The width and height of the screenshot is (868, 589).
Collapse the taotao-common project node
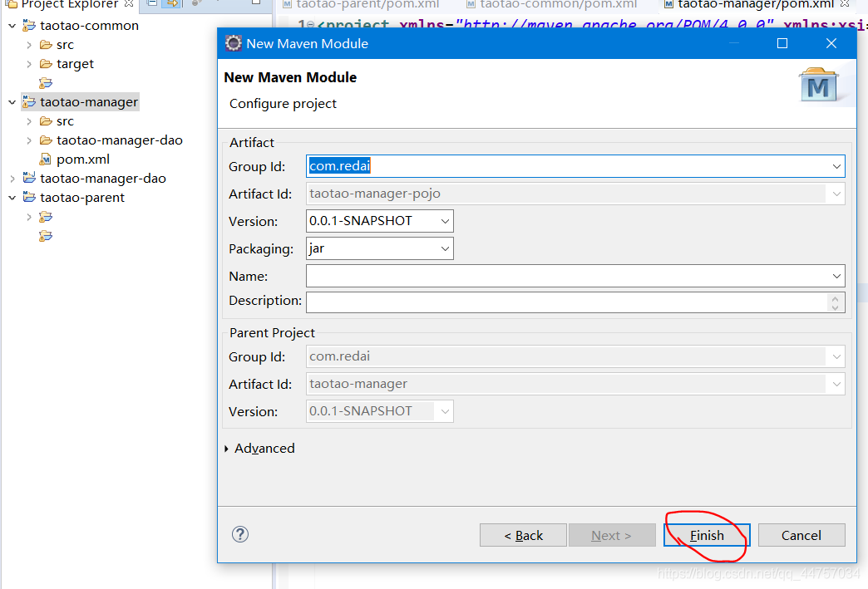click(x=12, y=26)
